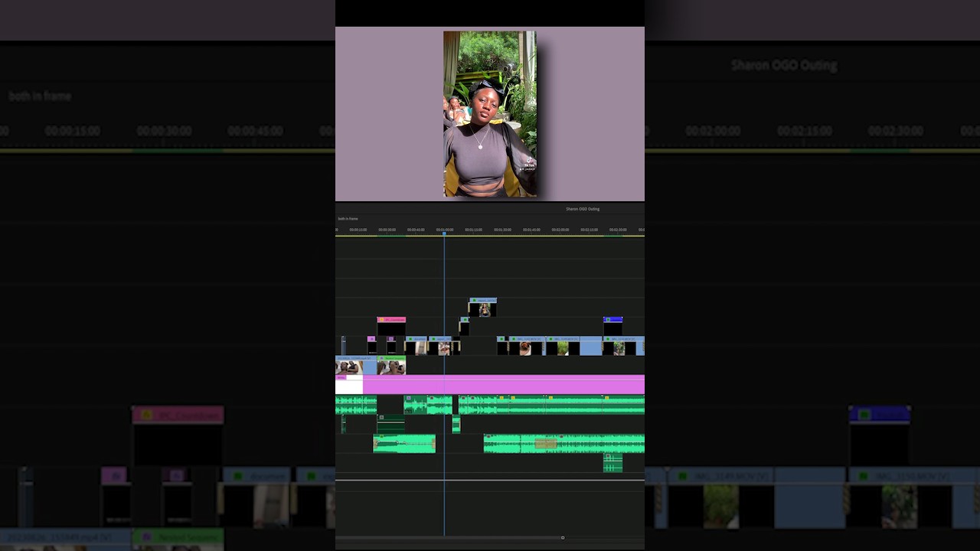Select the Sharon OGO Outing sequence title

(583, 209)
